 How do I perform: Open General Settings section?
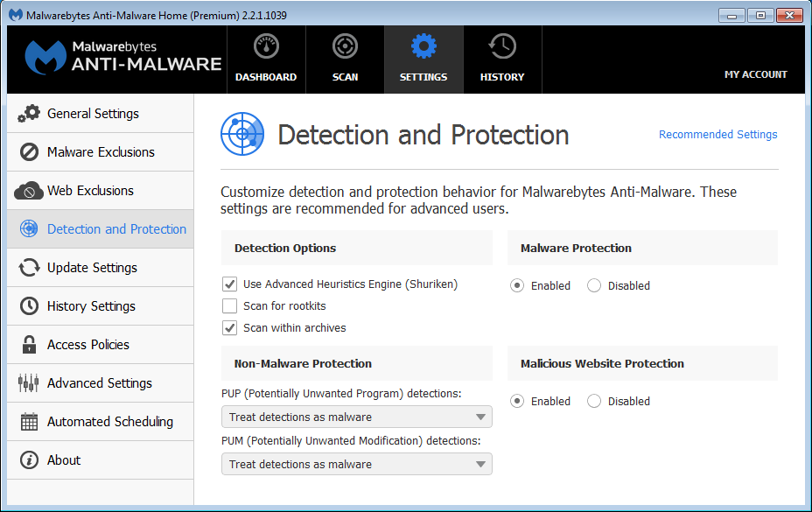(101, 114)
